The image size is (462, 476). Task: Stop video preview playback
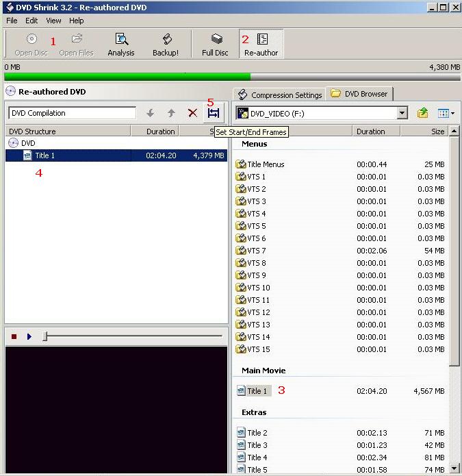pyautogui.click(x=14, y=336)
